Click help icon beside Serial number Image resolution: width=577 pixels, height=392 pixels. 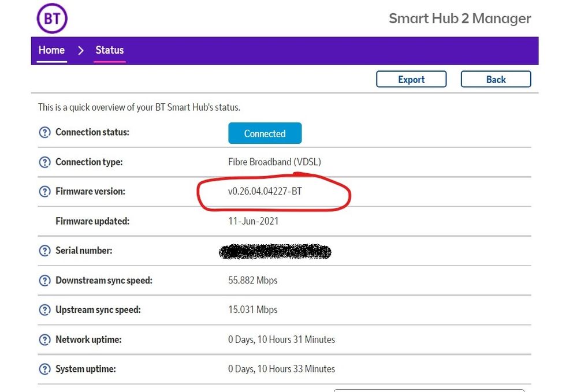pos(44,251)
